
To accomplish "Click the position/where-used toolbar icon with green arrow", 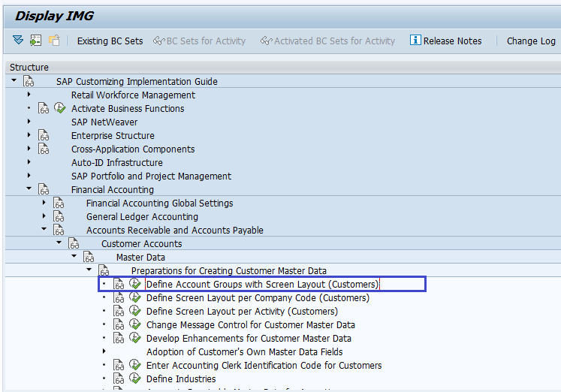I will pos(36,40).
